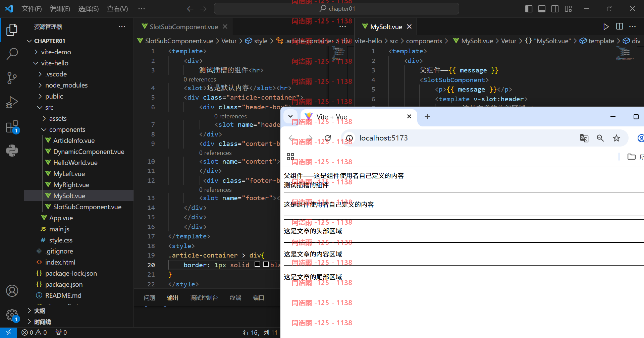Toggle secondary side bar visibility

(555, 9)
